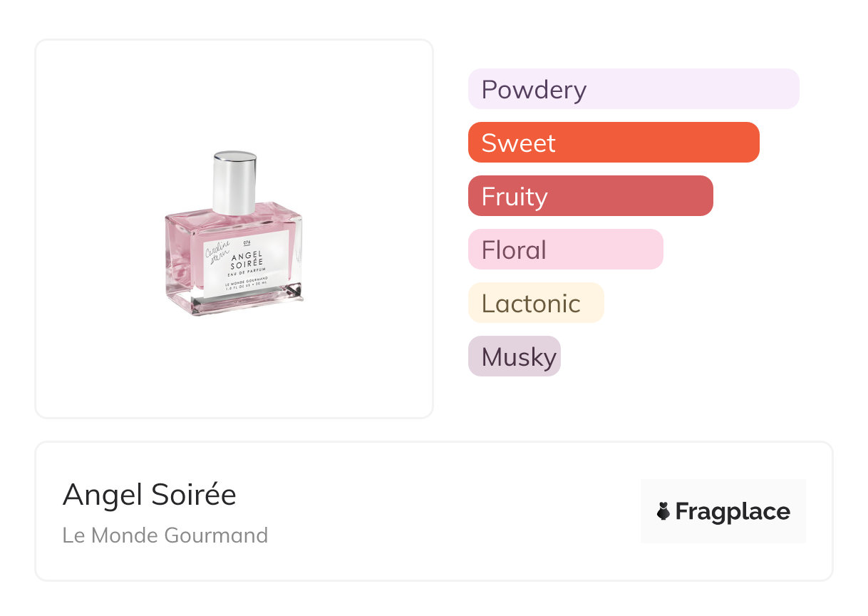This screenshot has height=616, width=868.
Task: Click the Fragplace bottle logo icon
Action: tap(663, 511)
